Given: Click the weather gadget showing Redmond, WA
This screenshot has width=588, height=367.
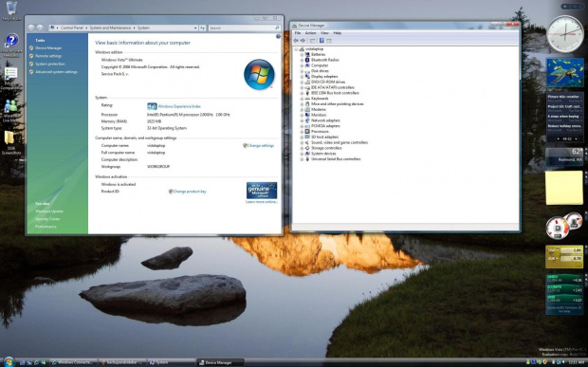Looking at the screenshot, I should click(564, 156).
